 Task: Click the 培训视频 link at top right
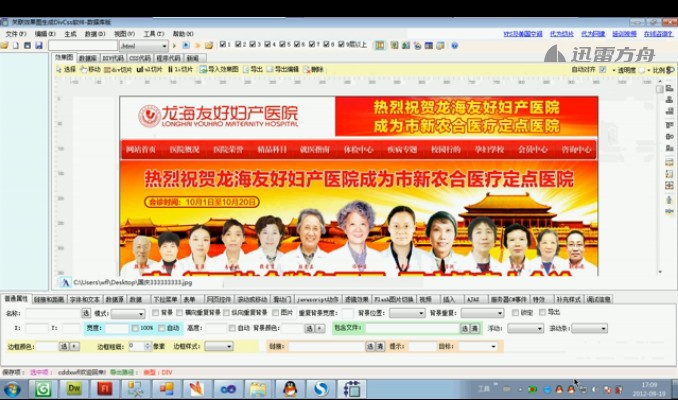[624, 34]
